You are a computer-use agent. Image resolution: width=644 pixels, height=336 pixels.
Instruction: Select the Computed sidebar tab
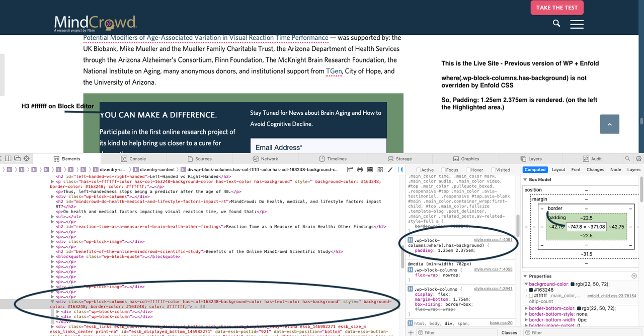point(535,170)
